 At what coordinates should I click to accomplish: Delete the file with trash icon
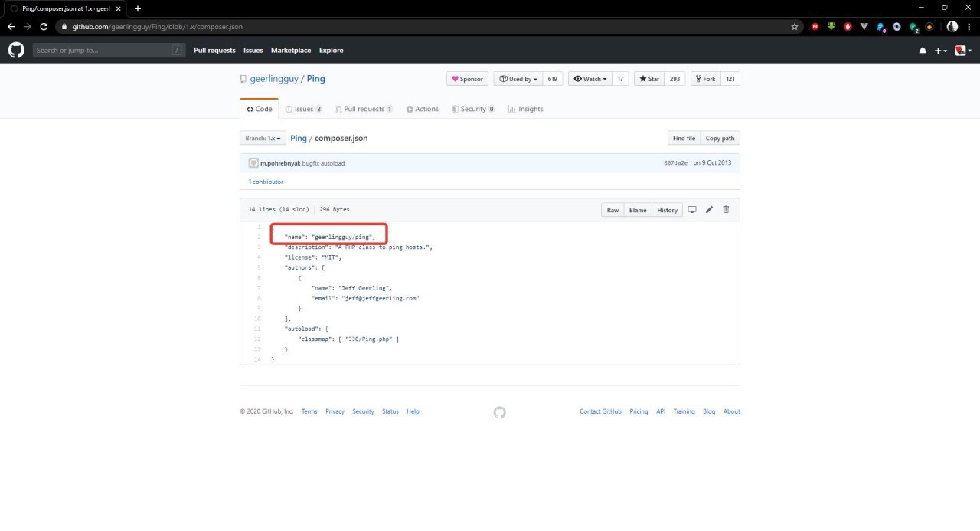[x=726, y=210]
